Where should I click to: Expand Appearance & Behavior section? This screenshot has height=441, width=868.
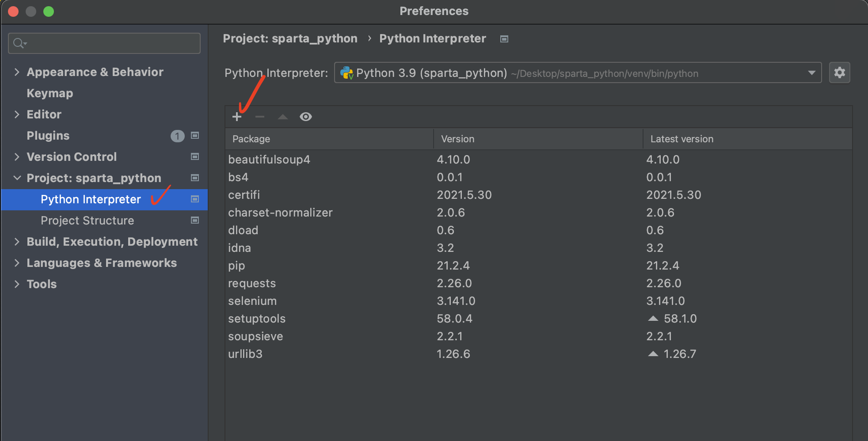coord(17,72)
